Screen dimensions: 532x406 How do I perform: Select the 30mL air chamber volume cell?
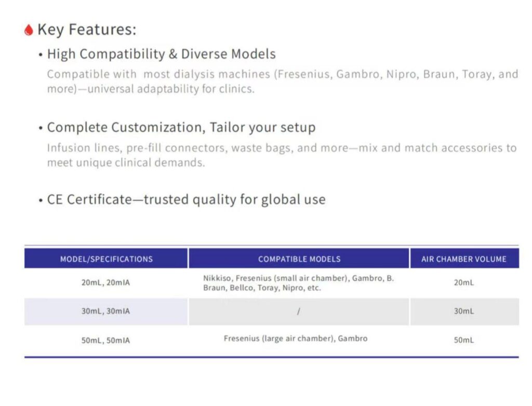pyautogui.click(x=464, y=312)
